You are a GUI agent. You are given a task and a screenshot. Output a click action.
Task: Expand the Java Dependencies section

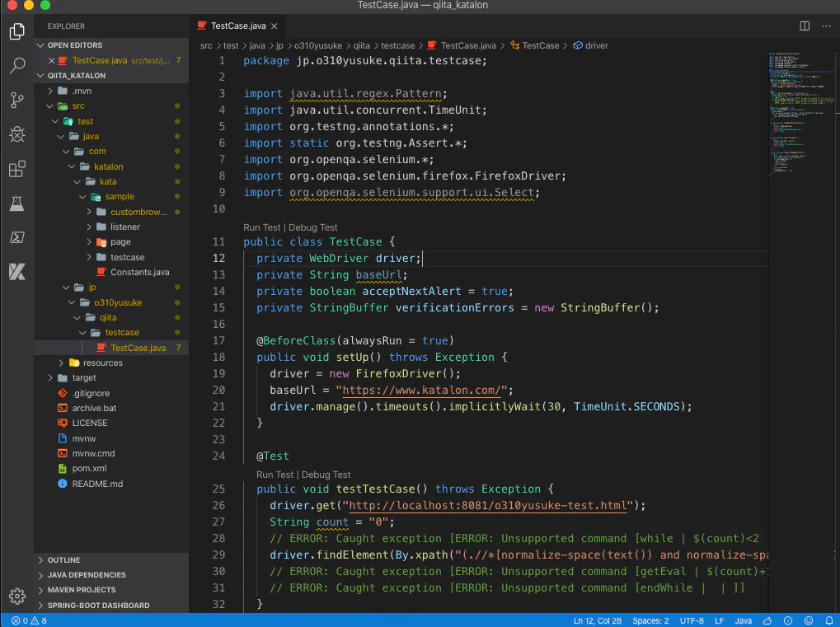click(87, 575)
